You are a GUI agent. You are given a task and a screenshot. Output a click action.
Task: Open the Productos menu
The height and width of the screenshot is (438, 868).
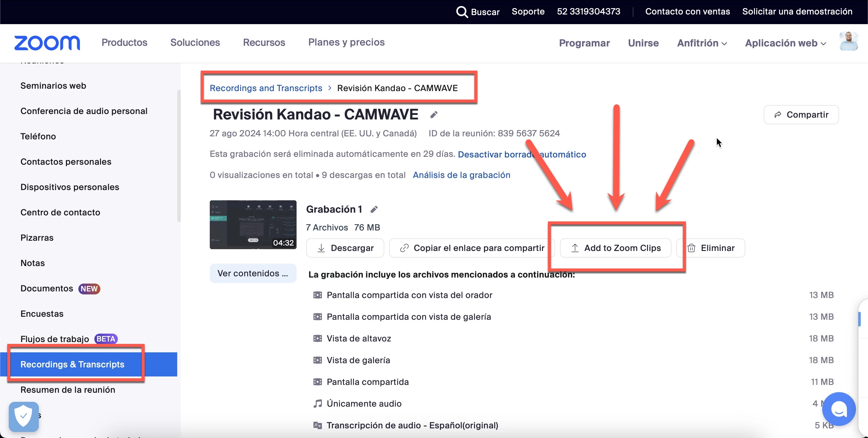(124, 43)
